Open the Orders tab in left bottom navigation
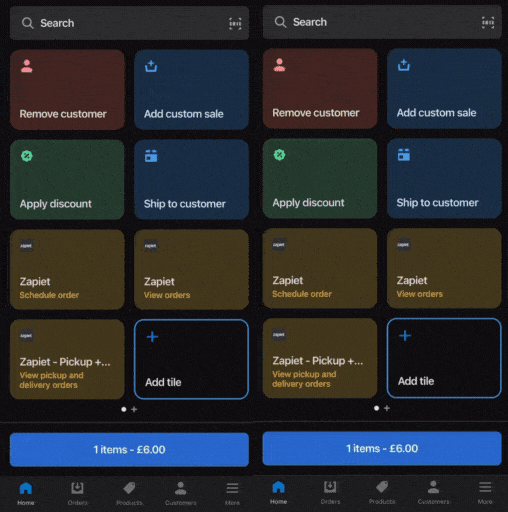 [x=77, y=493]
